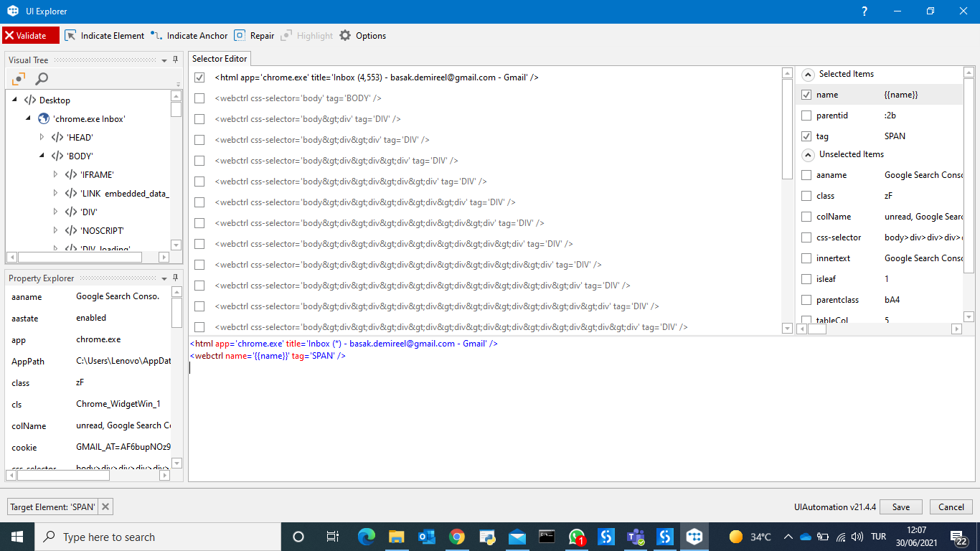Viewport: 980px width, 551px height.
Task: Select the Selector Editor tab
Action: click(x=220, y=59)
